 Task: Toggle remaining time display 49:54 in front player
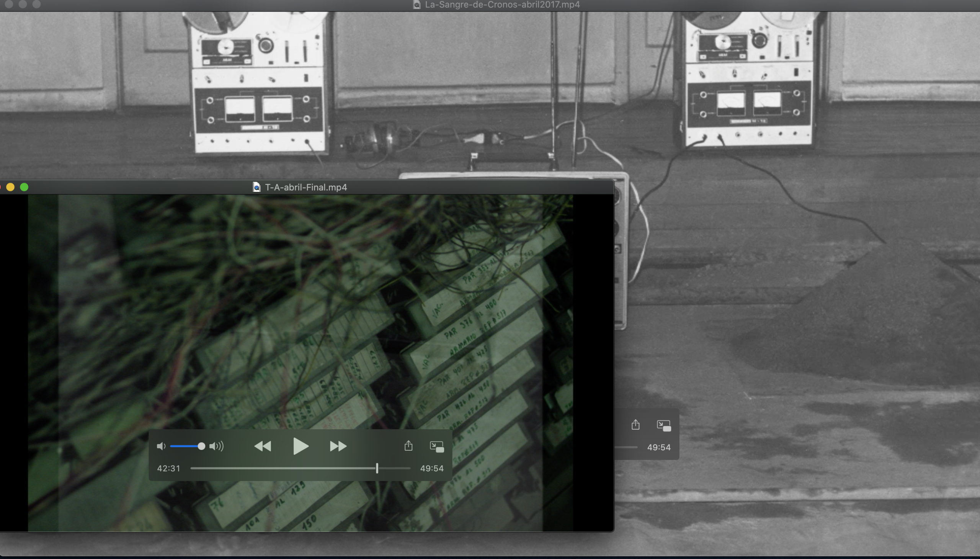click(x=431, y=468)
